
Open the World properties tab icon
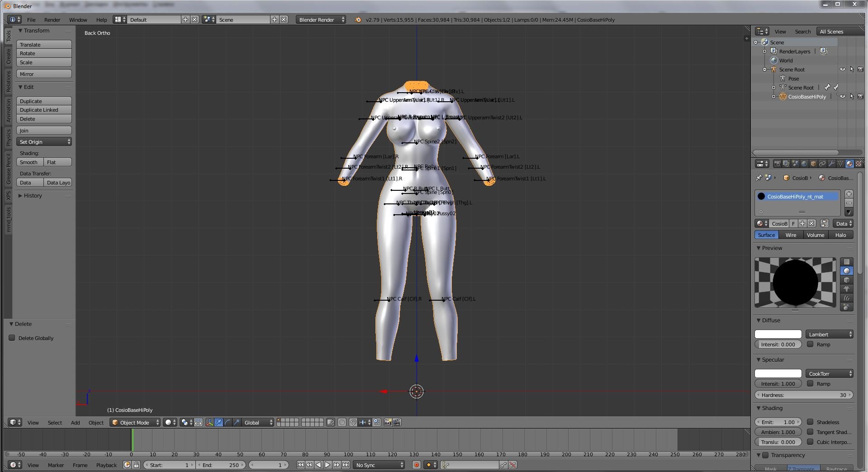[804, 164]
